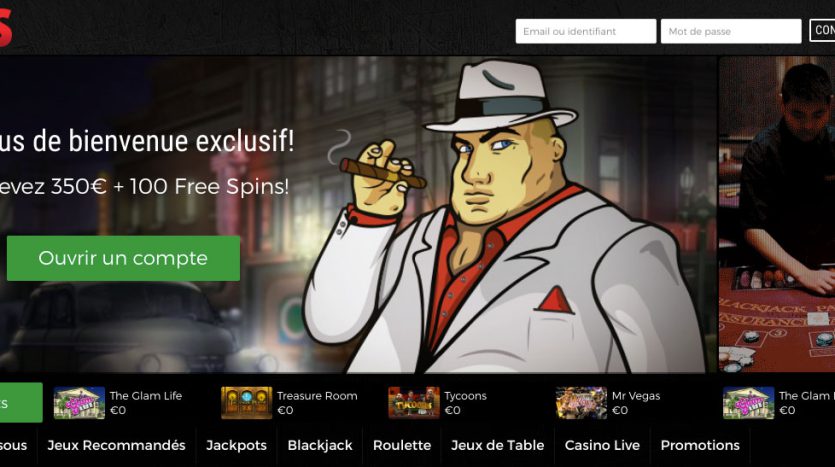This screenshot has width=835, height=467.
Task: Click the red casino logo
Action: click(x=5, y=28)
